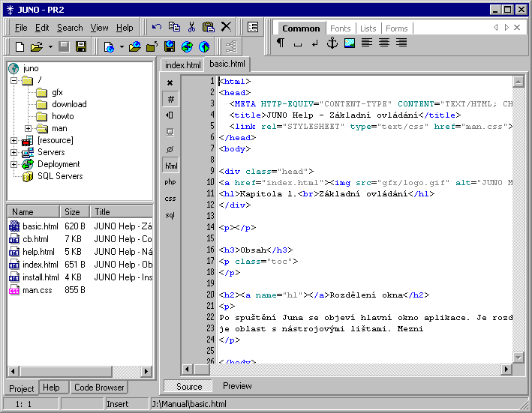Toggle line numbers with the # button
Screen dimensions: 532x413
[x=170, y=99]
